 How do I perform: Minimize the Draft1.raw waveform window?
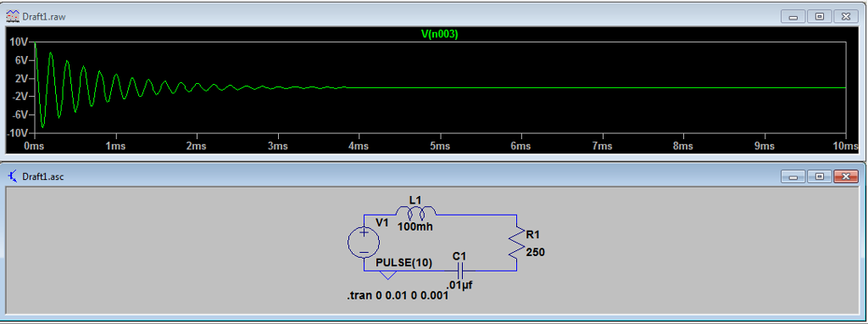click(793, 17)
